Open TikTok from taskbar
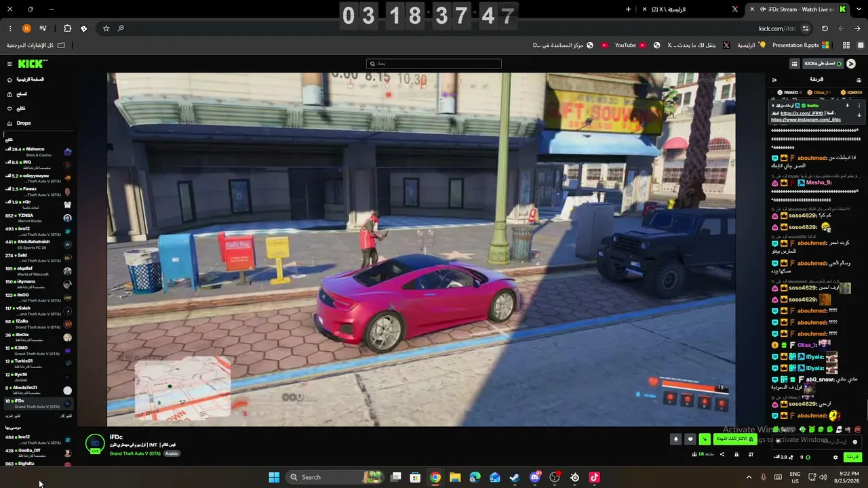868x488 pixels. [595, 477]
